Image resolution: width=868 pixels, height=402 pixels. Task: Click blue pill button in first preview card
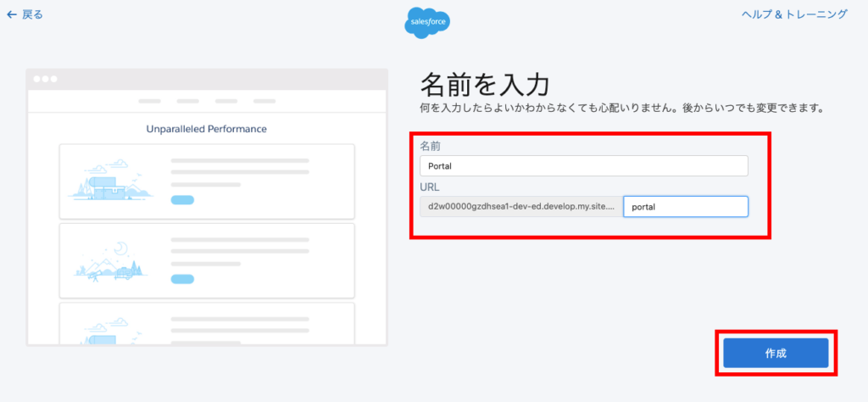(x=182, y=200)
